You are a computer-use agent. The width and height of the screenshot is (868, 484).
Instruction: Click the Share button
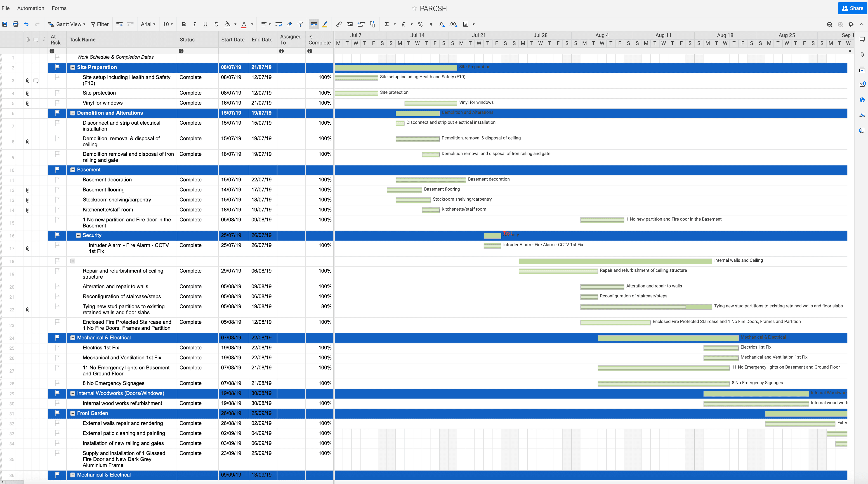tap(852, 8)
